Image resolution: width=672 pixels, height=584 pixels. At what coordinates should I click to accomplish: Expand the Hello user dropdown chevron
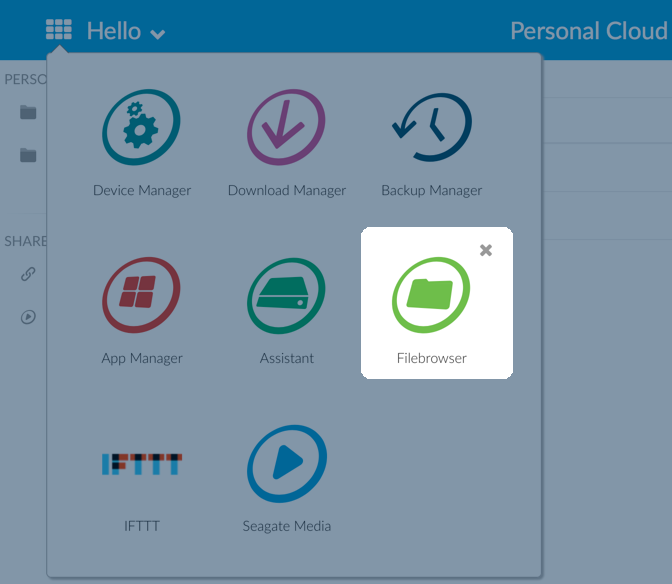coord(158,34)
